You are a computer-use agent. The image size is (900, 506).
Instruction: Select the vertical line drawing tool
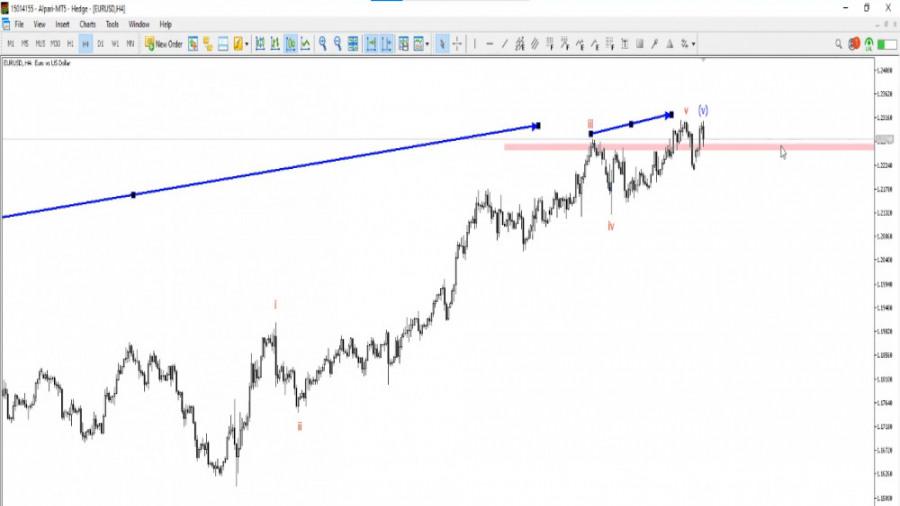click(475, 44)
